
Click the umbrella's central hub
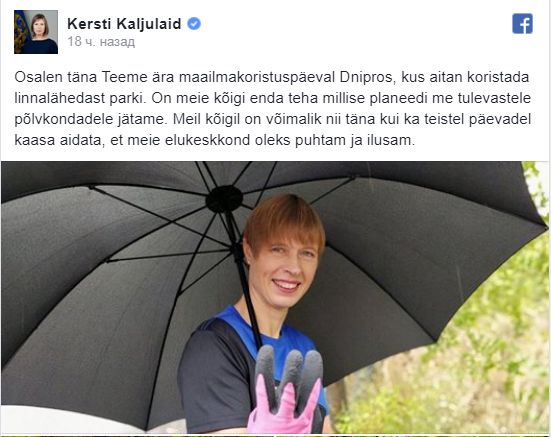coord(224,199)
